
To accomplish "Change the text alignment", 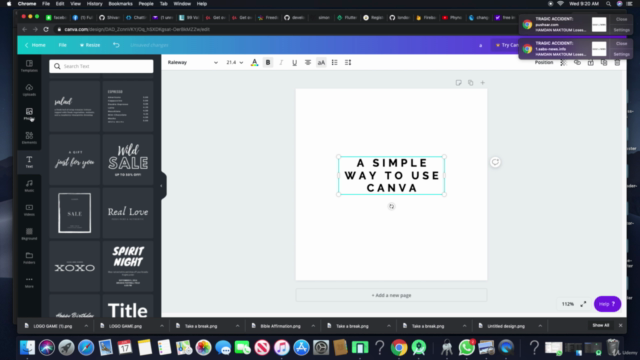I will [308, 62].
